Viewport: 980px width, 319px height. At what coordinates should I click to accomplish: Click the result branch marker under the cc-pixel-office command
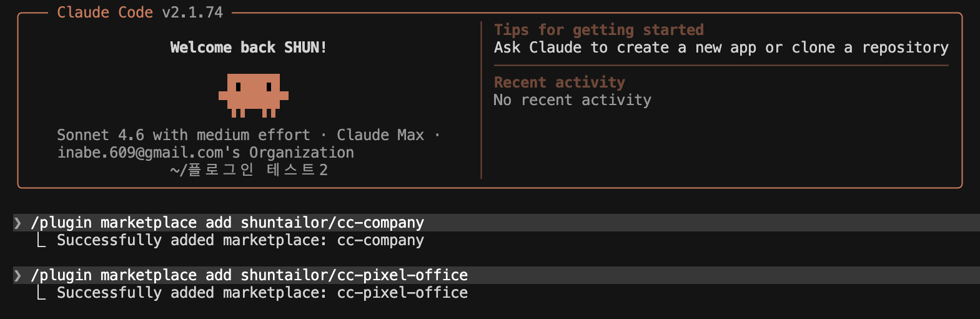click(x=41, y=293)
